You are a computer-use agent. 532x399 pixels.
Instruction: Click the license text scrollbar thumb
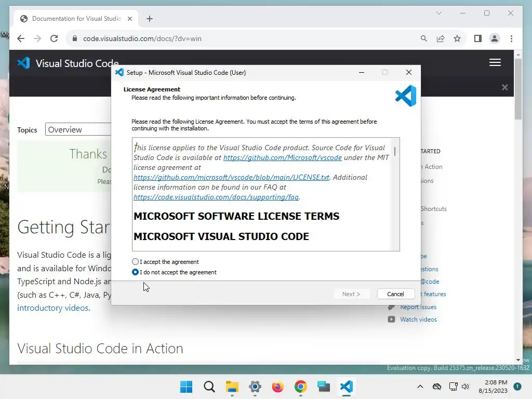click(x=395, y=151)
